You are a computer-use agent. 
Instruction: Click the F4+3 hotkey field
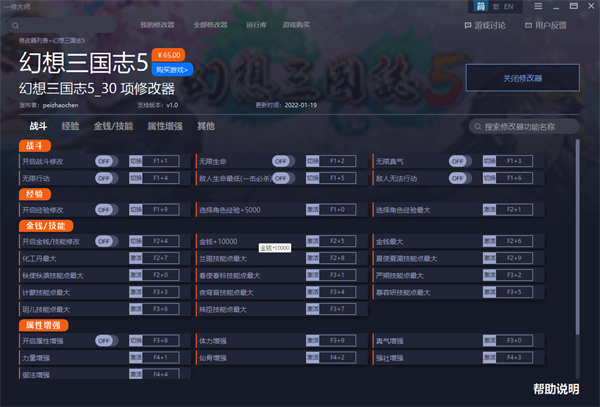coord(514,358)
